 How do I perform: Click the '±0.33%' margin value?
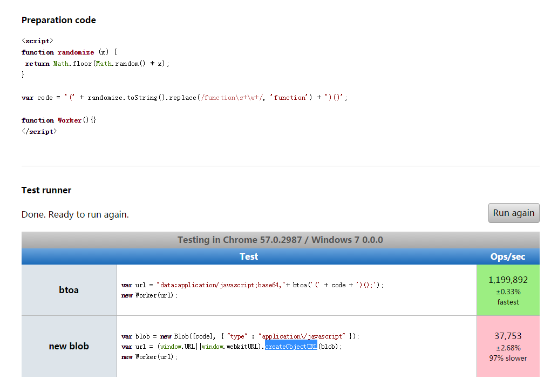508,292
